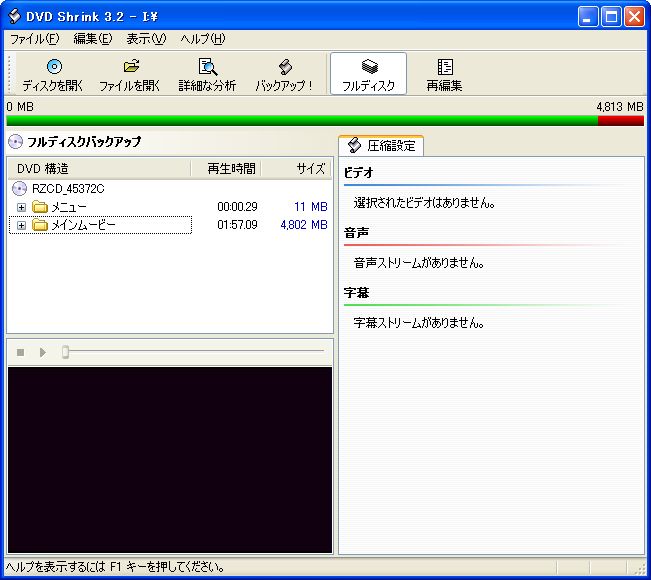Viewport: 651px width, 580px height.
Task: Click the green disc capacity bar
Action: [302, 121]
